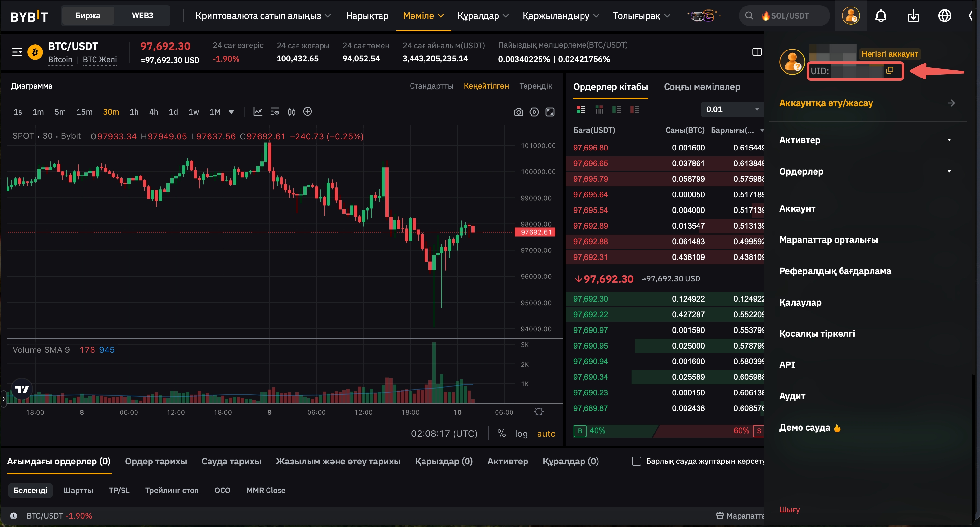Click the app download icon
Image resolution: width=980 pixels, height=527 pixels.
click(913, 16)
